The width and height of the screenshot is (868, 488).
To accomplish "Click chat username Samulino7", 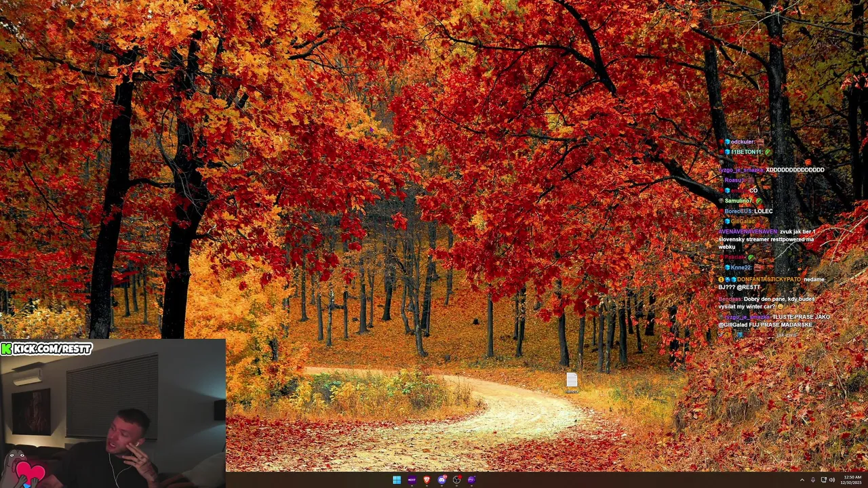I will click(738, 201).
